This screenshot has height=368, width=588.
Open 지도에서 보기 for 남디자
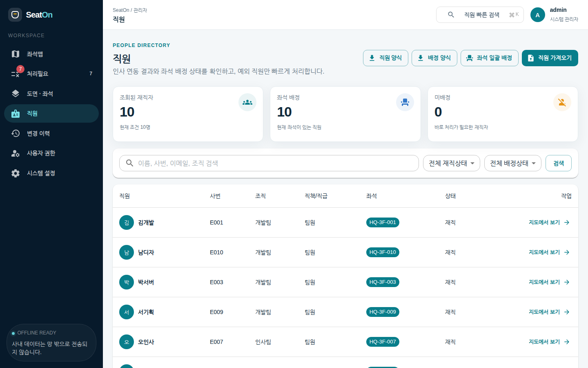coord(549,252)
